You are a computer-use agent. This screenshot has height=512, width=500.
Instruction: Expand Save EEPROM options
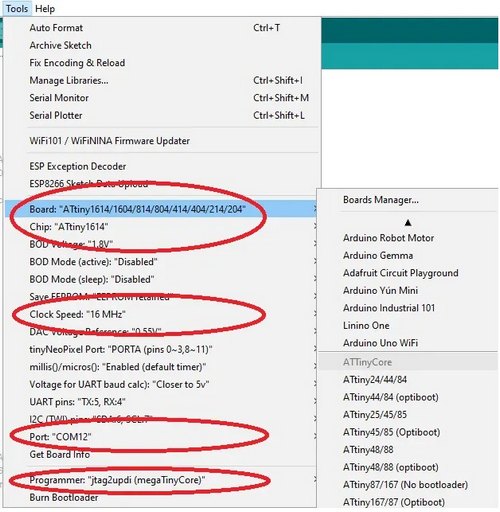pos(162,297)
